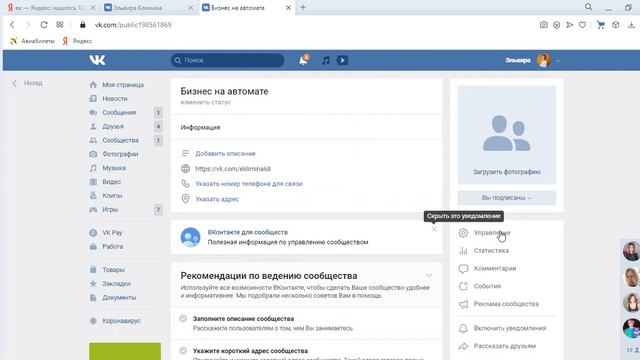The width and height of the screenshot is (640, 360).
Task: Click the Указать адрес link
Action: click(217, 199)
